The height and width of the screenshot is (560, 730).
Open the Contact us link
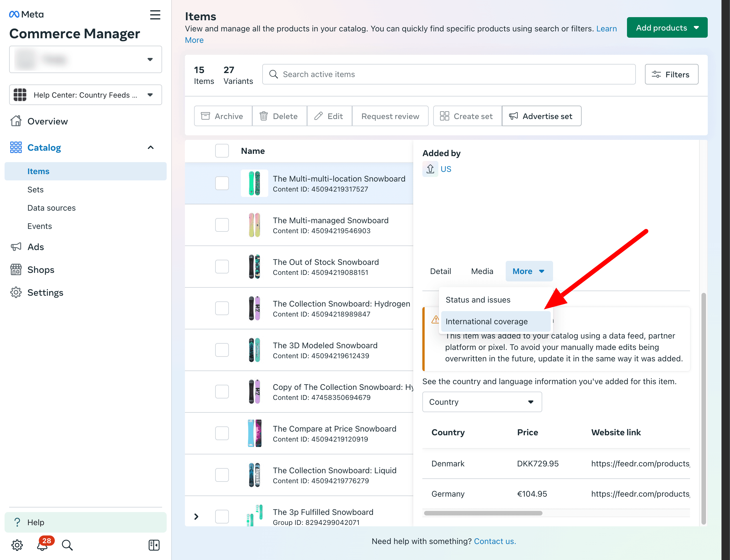tap(495, 541)
